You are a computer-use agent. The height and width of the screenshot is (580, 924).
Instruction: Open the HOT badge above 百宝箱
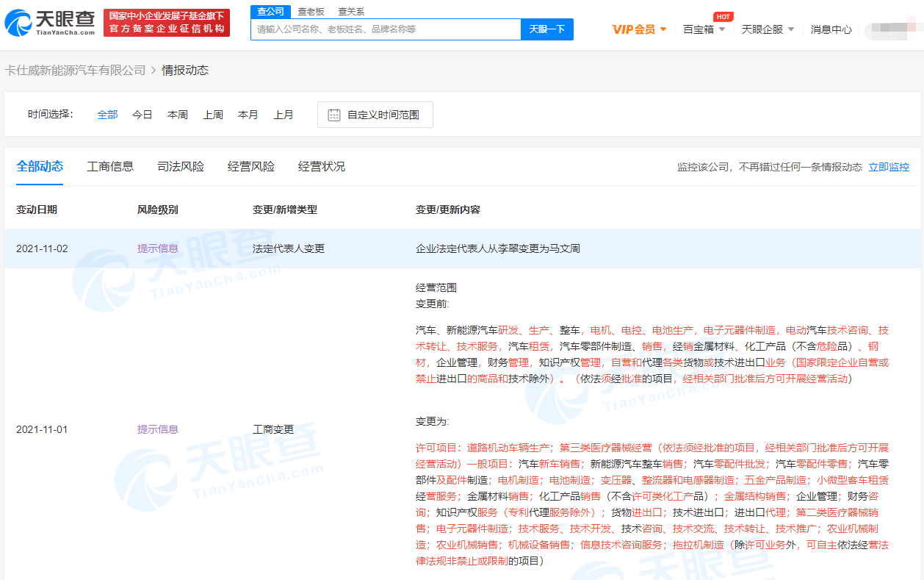(723, 16)
